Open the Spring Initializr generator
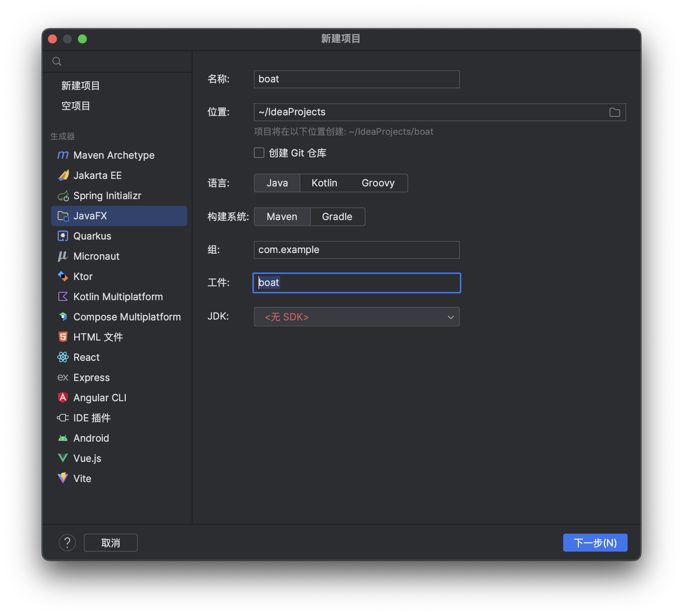 pyautogui.click(x=107, y=195)
